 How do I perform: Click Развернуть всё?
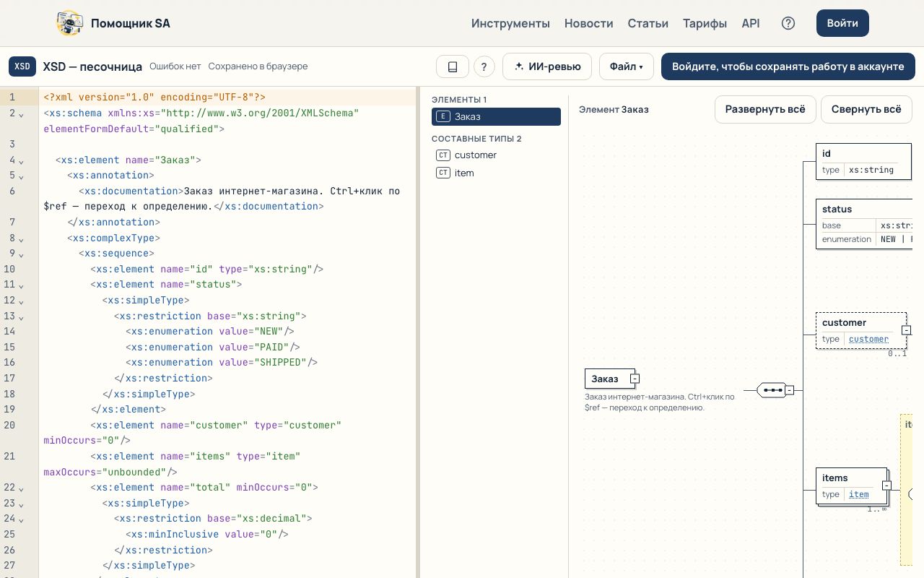point(765,109)
